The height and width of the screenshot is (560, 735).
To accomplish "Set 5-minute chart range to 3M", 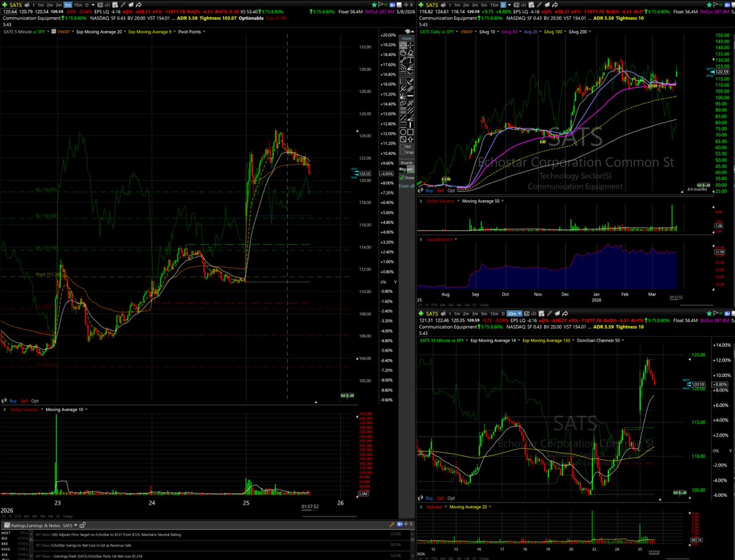I will coord(35,517).
